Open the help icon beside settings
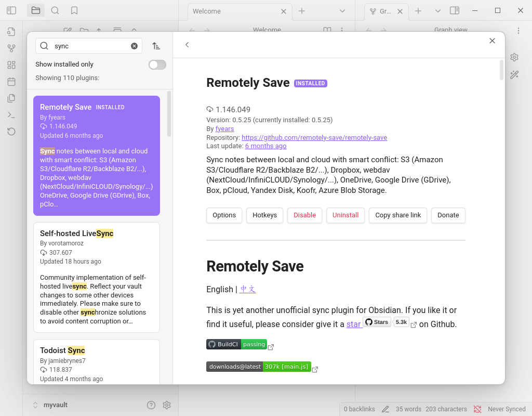Viewport: 532px width, 416px height. (x=151, y=405)
